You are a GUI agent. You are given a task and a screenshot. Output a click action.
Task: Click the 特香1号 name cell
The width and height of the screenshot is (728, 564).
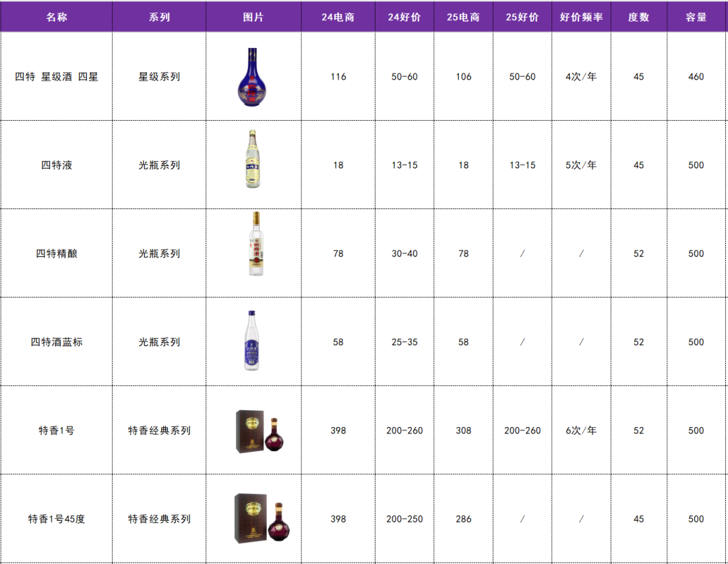pos(57,430)
